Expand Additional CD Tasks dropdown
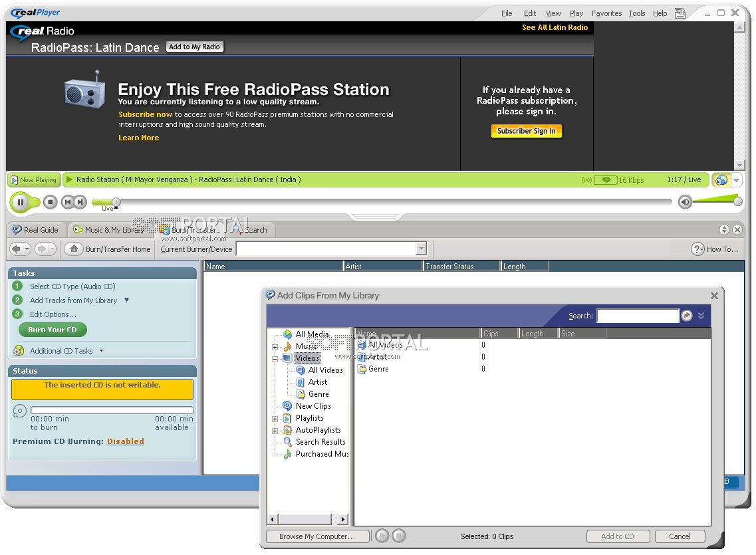This screenshot has width=756, height=555. click(101, 351)
